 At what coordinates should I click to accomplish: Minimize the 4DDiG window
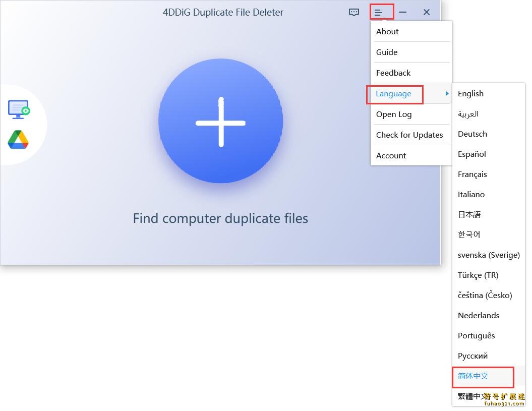(403, 12)
